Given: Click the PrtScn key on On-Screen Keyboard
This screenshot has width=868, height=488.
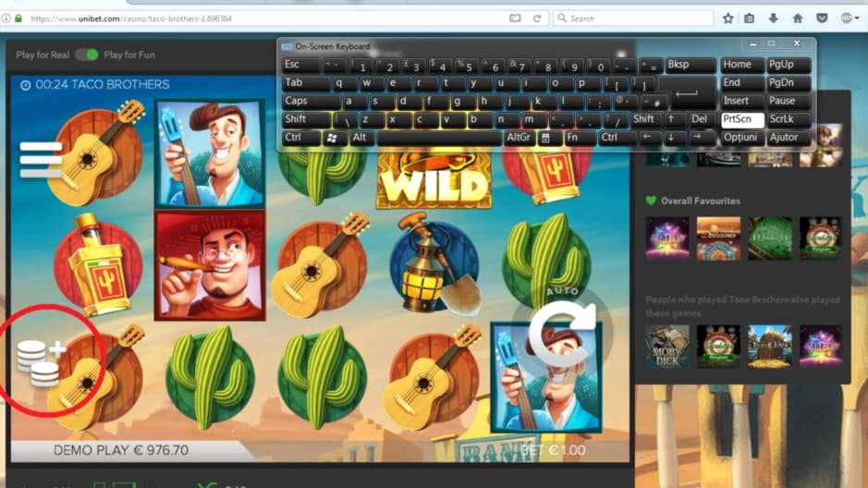Looking at the screenshot, I should pyautogui.click(x=741, y=120).
